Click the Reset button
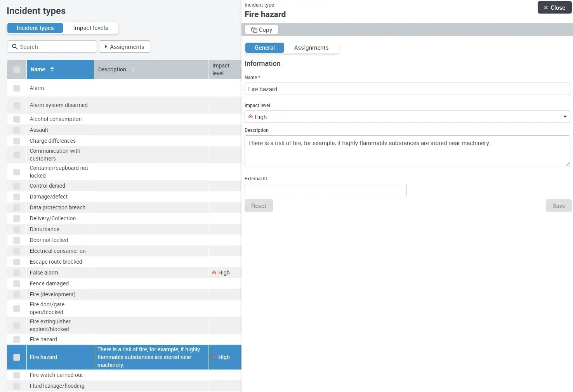The width and height of the screenshot is (573, 392). (x=259, y=205)
